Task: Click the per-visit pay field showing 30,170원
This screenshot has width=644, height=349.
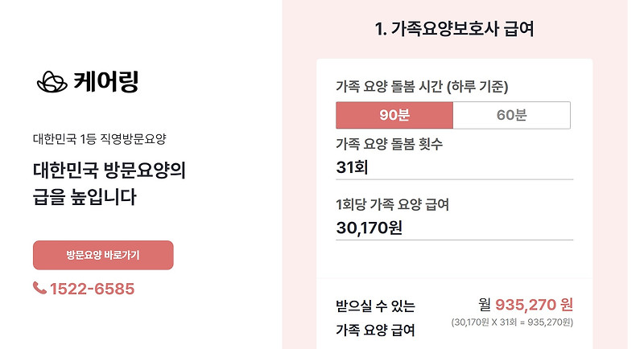Action: click(x=454, y=228)
